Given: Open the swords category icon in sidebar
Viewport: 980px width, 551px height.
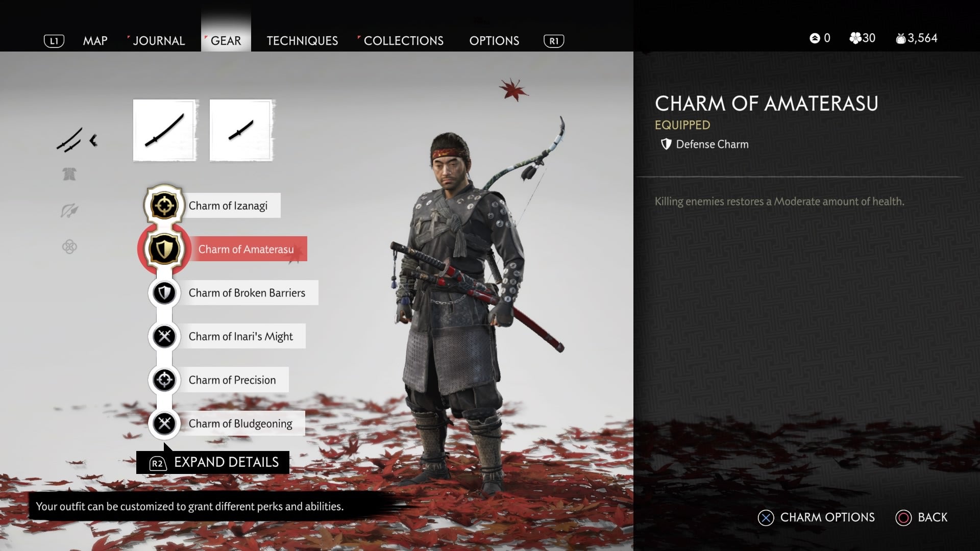Looking at the screenshot, I should tap(69, 140).
